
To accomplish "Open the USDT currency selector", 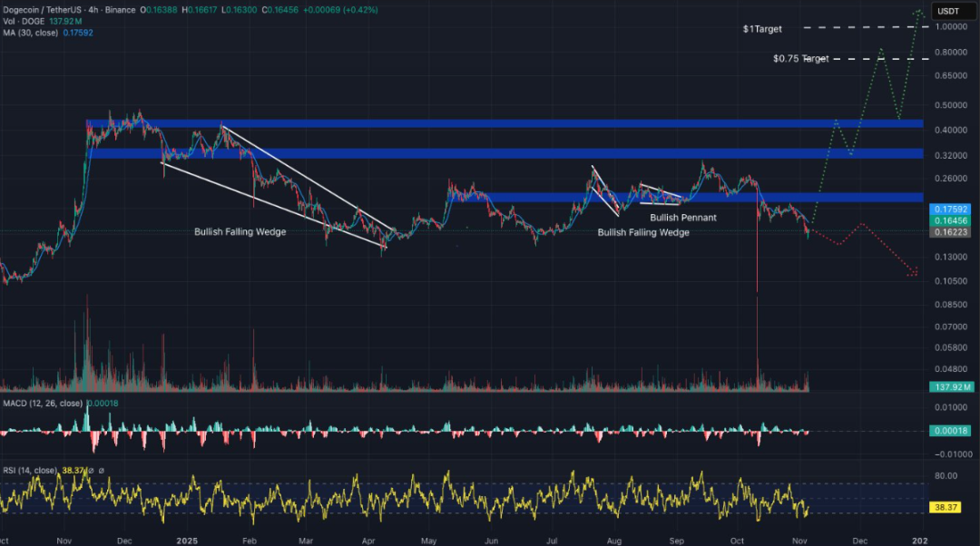I will [950, 10].
